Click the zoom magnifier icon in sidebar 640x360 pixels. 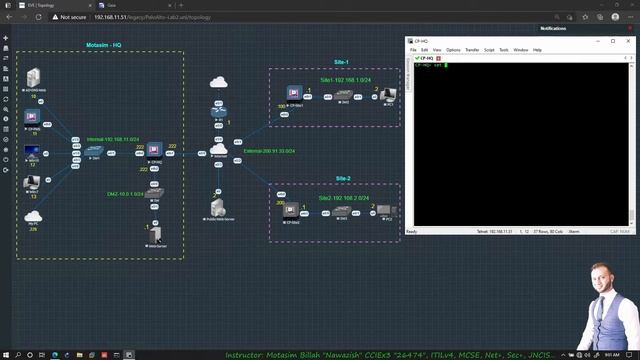(6, 109)
